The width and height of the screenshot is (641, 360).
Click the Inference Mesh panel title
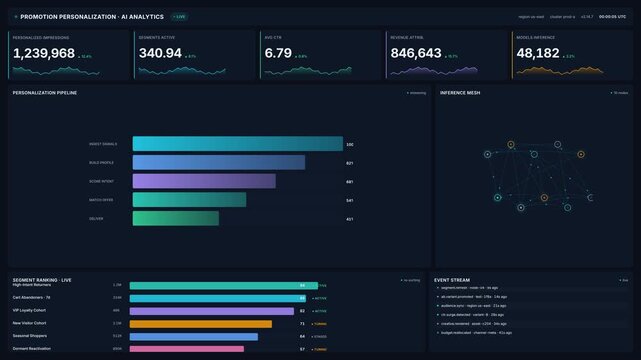[x=460, y=93]
